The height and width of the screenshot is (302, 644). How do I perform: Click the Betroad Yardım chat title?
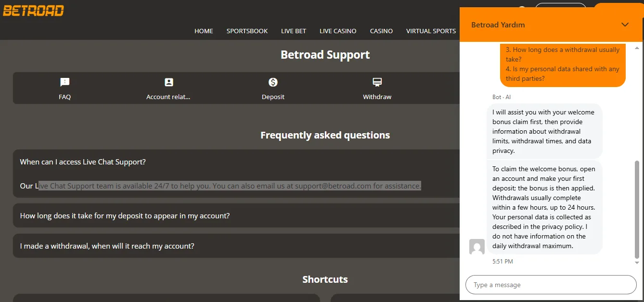coord(498,25)
